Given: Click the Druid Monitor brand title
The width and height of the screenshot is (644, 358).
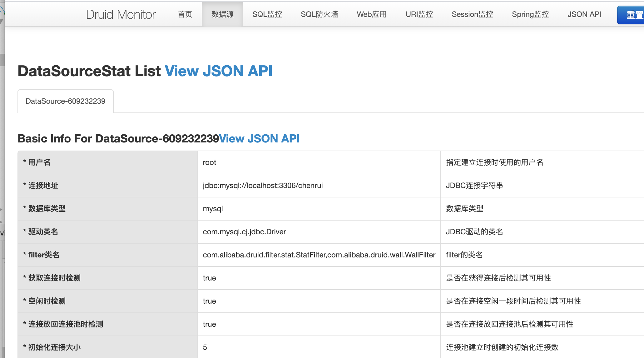Looking at the screenshot, I should coord(121,14).
